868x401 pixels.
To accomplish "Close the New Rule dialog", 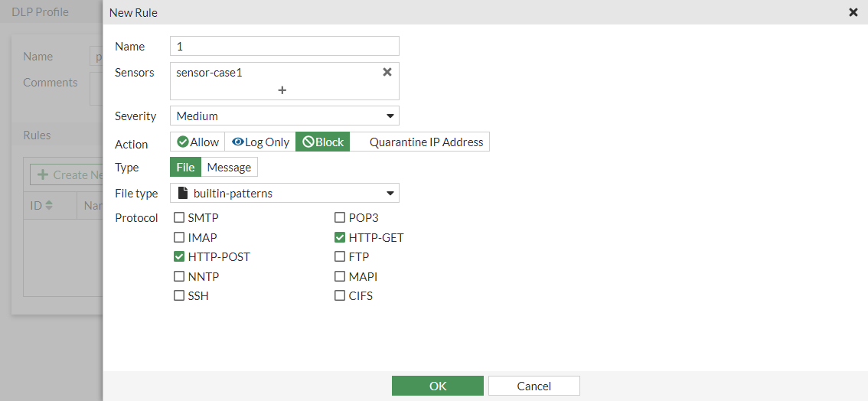I will pyautogui.click(x=853, y=12).
